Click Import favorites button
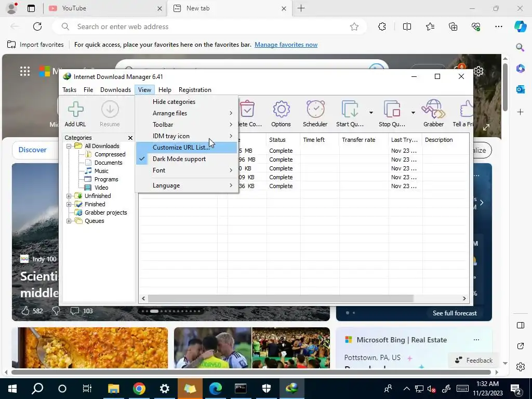The height and width of the screenshot is (399, 532). (x=36, y=45)
